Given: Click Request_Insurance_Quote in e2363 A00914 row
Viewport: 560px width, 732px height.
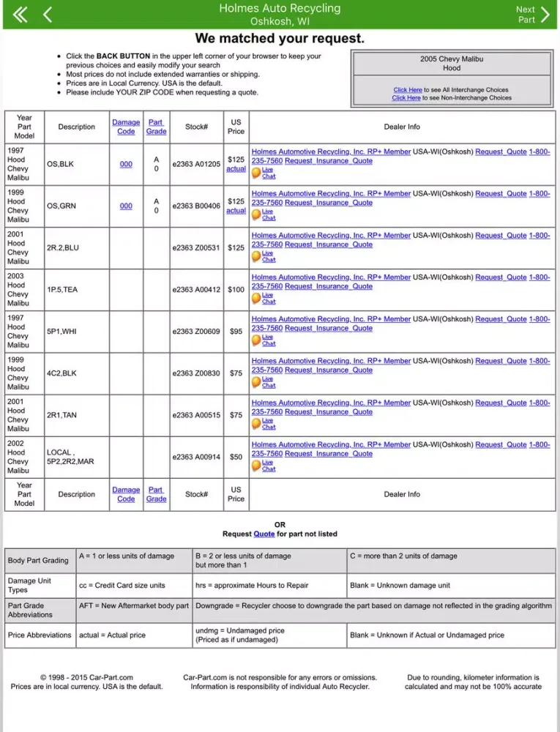Looking at the screenshot, I should point(329,453).
